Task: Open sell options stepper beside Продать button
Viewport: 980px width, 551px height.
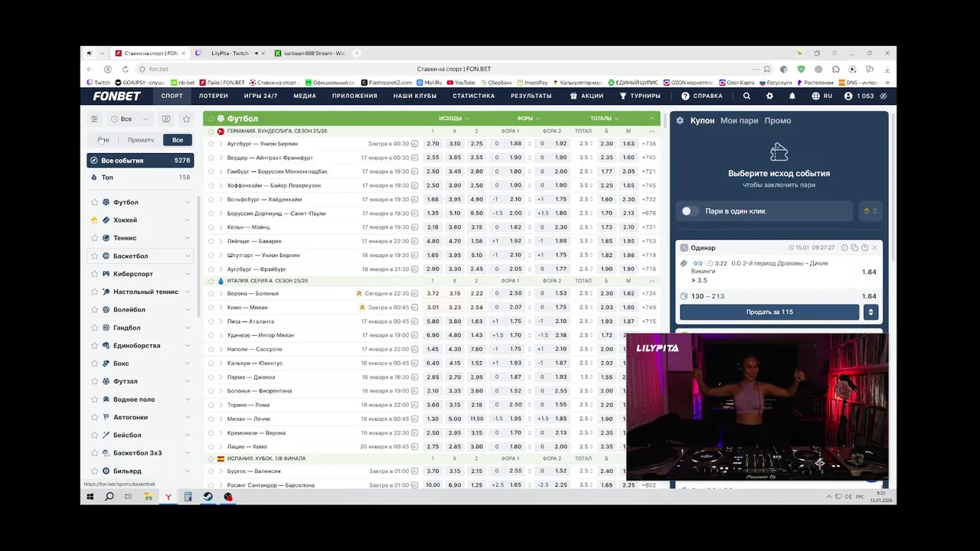Action: click(870, 312)
